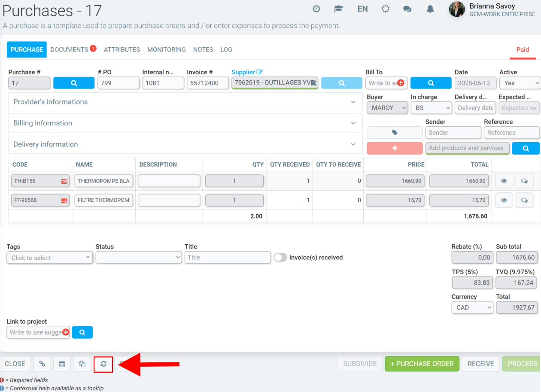The height and width of the screenshot is (392, 541).
Task: Click the search button next to Bill To
Action: pos(431,83)
